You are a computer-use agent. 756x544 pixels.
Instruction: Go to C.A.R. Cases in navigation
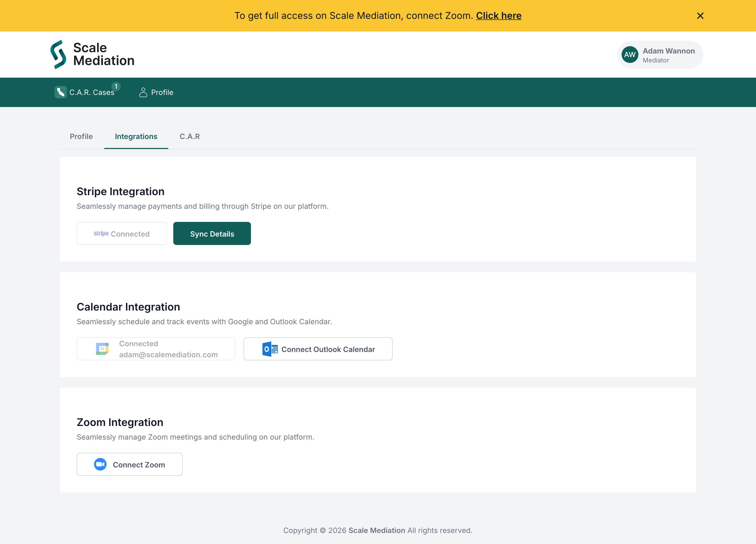pyautogui.click(x=92, y=92)
